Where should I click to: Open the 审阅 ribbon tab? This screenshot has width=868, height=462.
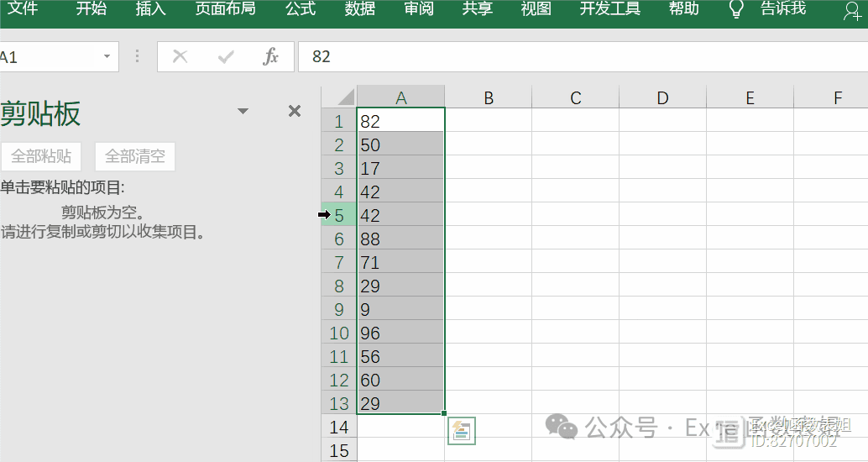click(x=419, y=8)
